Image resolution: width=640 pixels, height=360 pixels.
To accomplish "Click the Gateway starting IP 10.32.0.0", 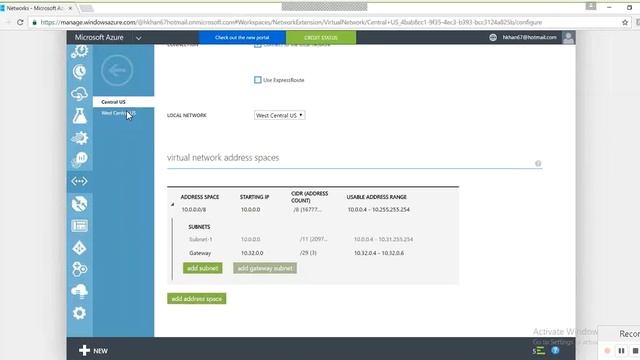I will pyautogui.click(x=252, y=253).
